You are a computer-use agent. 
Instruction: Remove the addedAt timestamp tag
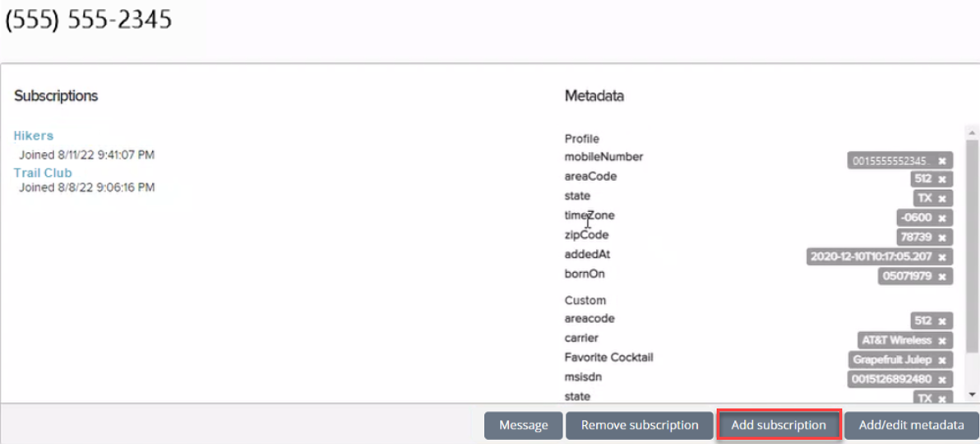click(x=941, y=257)
